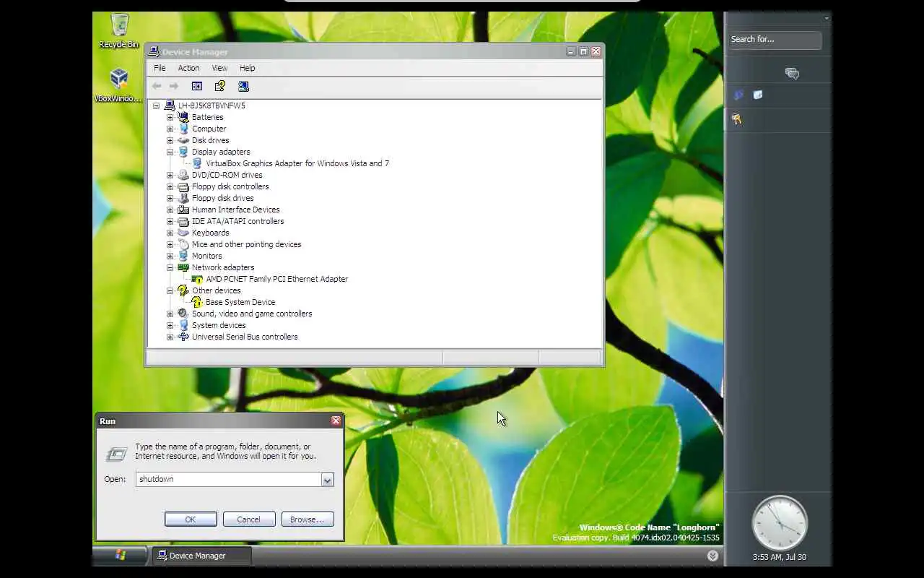Viewport: 924px width, 578px height.
Task: Select the LH-8J5K8TBVNFW5 computer name
Action: [212, 105]
